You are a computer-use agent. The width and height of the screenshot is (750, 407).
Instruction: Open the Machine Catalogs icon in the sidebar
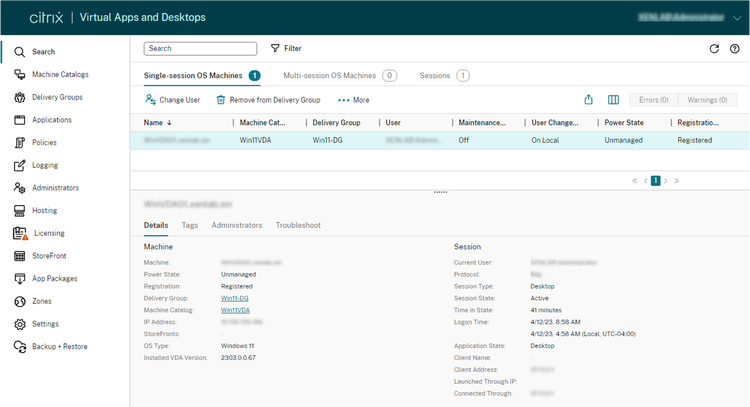(x=20, y=74)
